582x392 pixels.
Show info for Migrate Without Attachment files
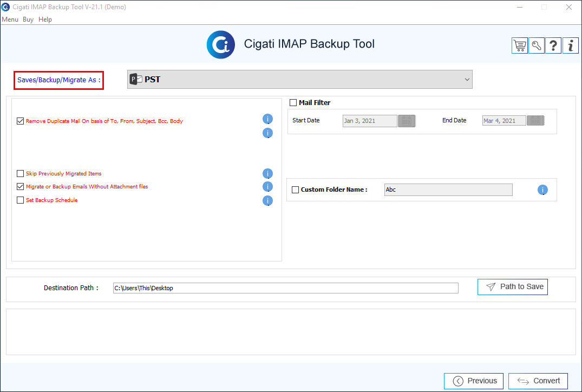(267, 187)
